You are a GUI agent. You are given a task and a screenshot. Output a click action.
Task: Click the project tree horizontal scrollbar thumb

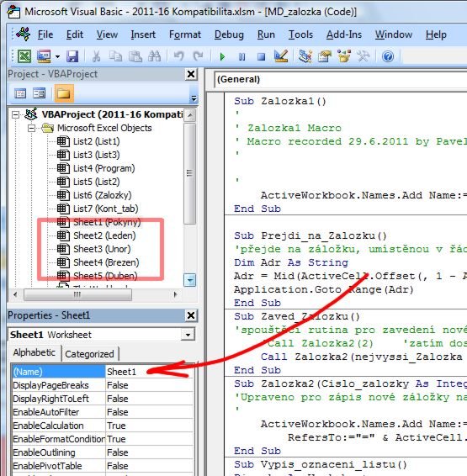point(77,294)
